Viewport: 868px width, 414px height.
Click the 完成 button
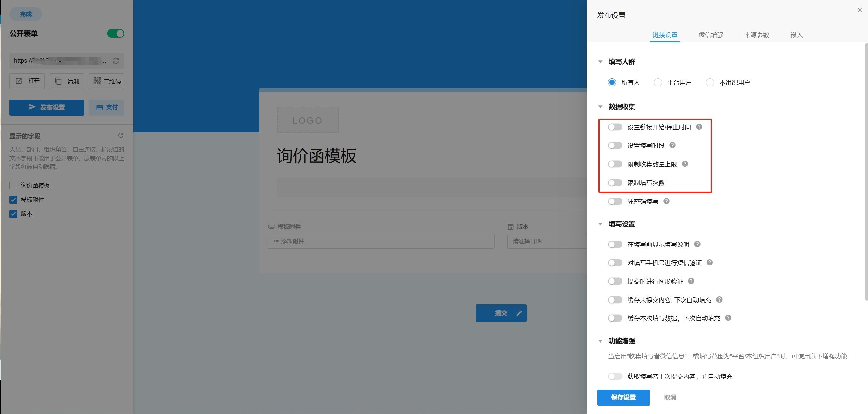25,14
